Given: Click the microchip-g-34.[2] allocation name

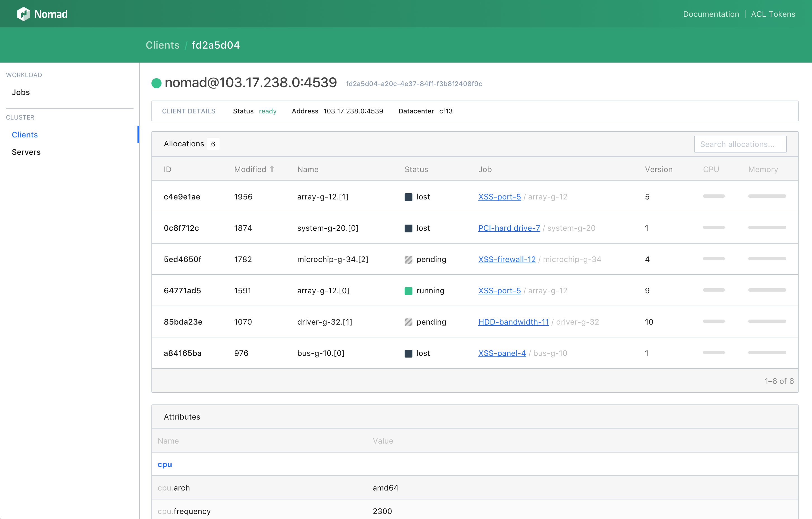Looking at the screenshot, I should tap(333, 259).
